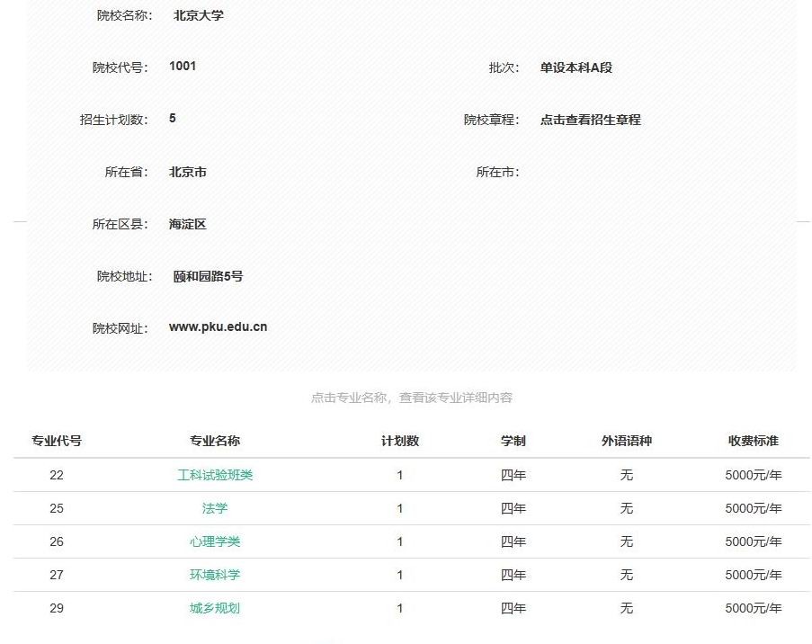Click the district value 海淀区
The image size is (812, 644).
(x=188, y=224)
